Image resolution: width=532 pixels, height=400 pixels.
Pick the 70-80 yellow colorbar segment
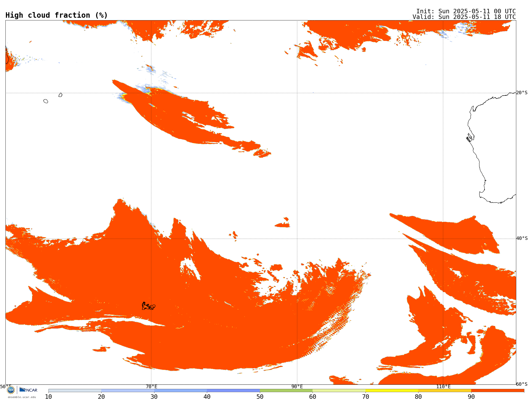coord(392,391)
